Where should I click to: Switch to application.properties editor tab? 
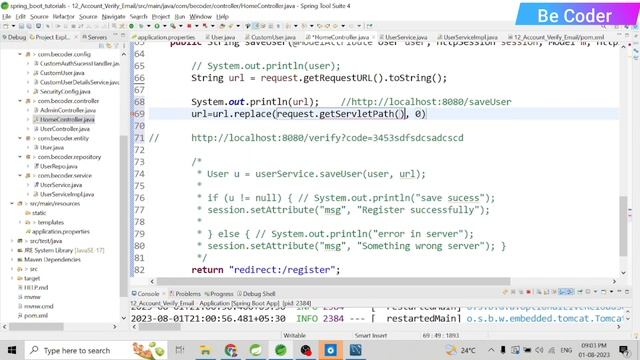[163, 37]
